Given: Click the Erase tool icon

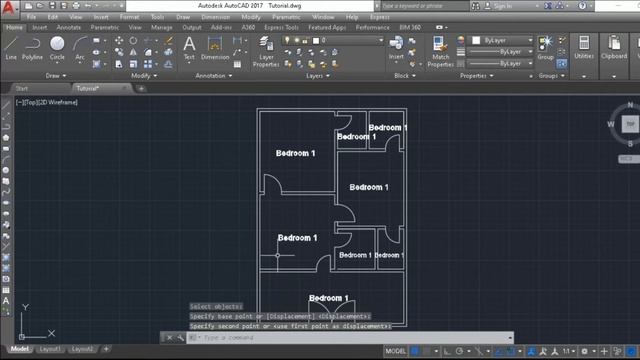Looking at the screenshot, I should pos(169,40).
